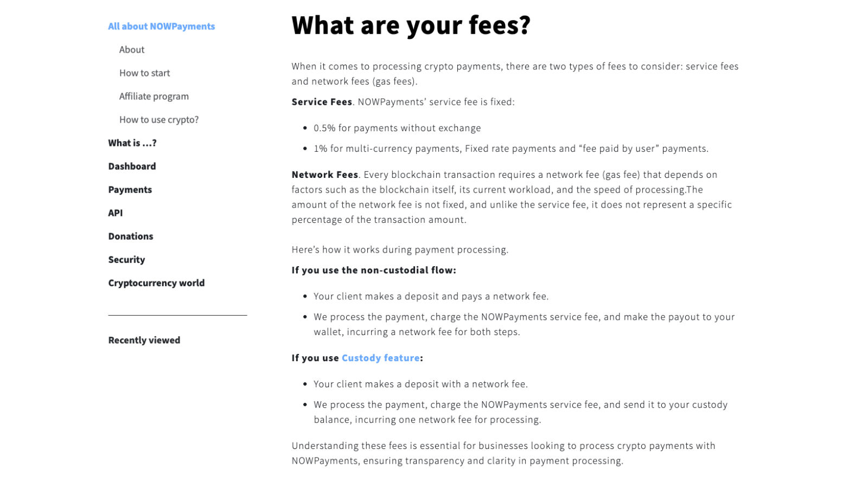This screenshot has height=488, width=868.
Task: Expand the What is ...? category
Action: [x=132, y=143]
